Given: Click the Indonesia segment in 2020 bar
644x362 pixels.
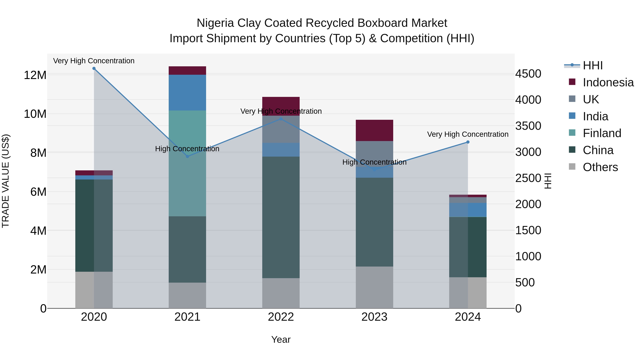Looking at the screenshot, I should tap(94, 173).
